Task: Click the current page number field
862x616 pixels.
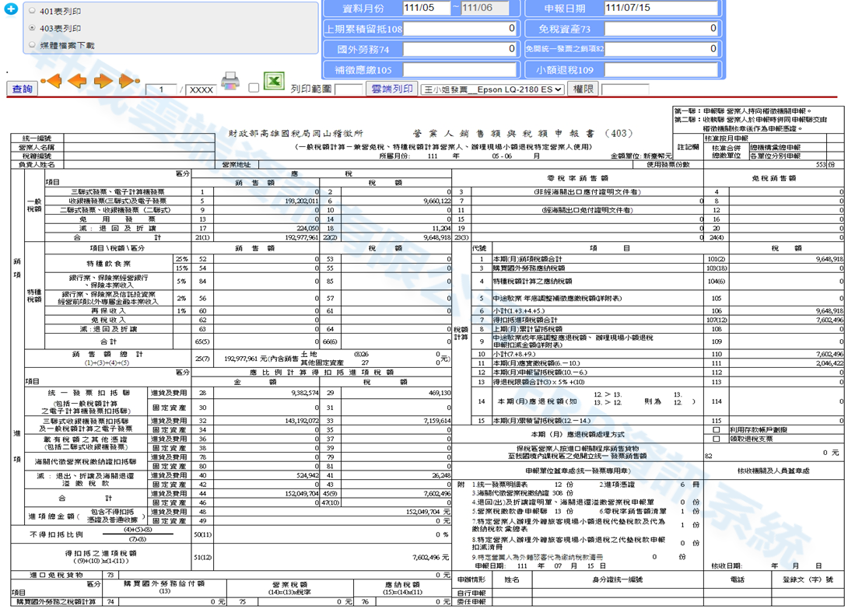Action: coord(161,89)
